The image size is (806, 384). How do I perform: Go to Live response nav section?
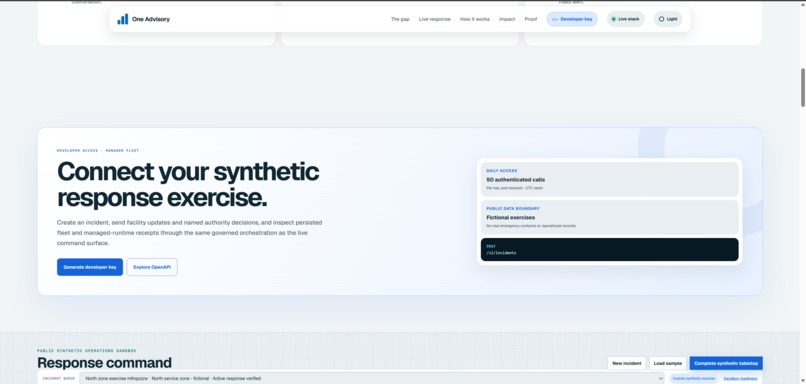click(x=434, y=19)
